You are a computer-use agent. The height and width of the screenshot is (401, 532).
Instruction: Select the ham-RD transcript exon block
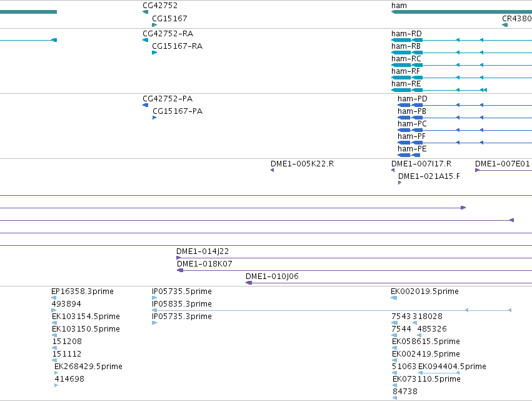401,40
